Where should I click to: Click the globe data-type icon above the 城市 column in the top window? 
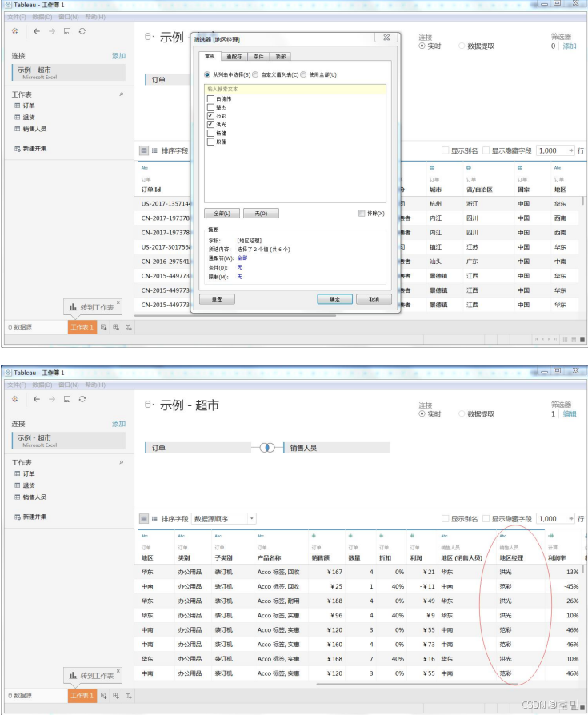coord(432,168)
